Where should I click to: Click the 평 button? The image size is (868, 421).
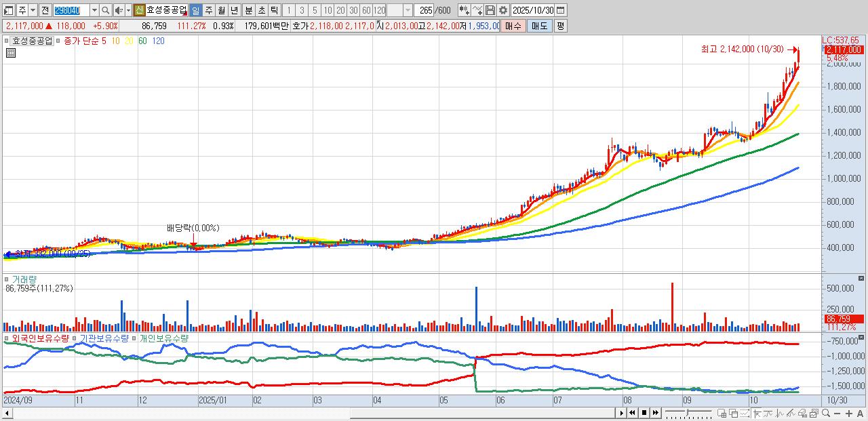point(560,26)
